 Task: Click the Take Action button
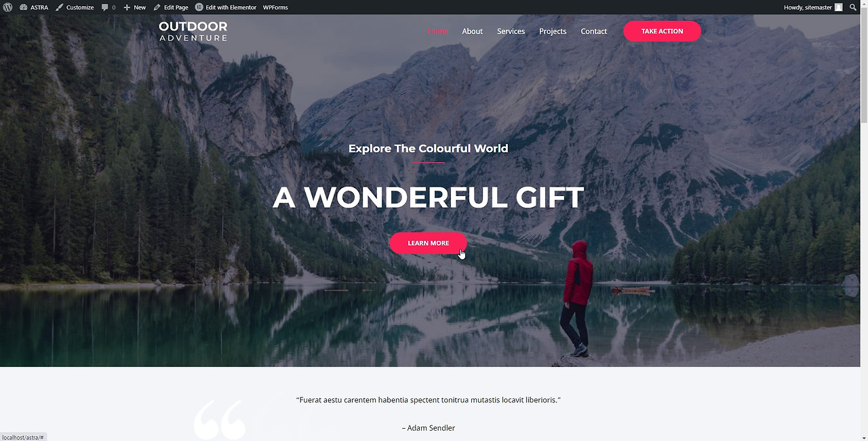click(x=662, y=31)
